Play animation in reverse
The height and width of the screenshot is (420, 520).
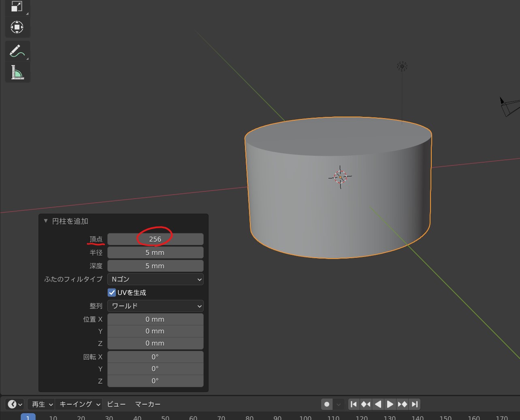tap(378, 404)
